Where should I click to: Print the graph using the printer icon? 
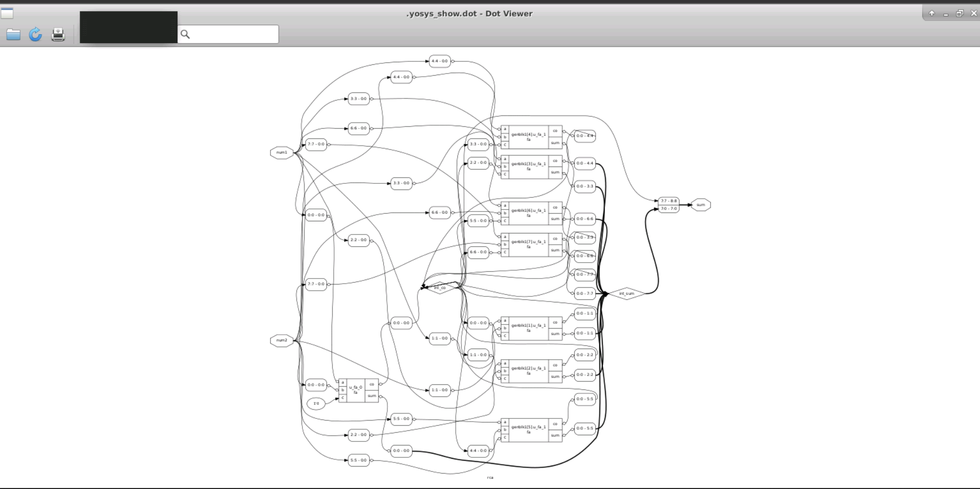(58, 35)
